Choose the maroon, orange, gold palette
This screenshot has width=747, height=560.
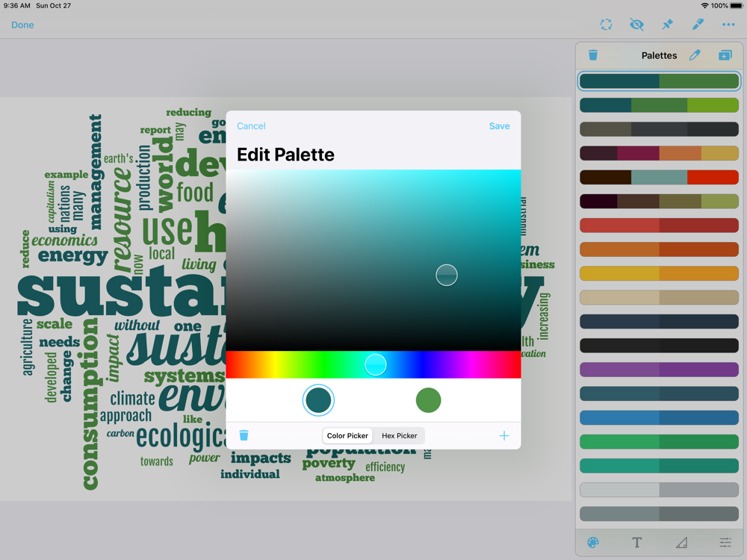tap(660, 153)
